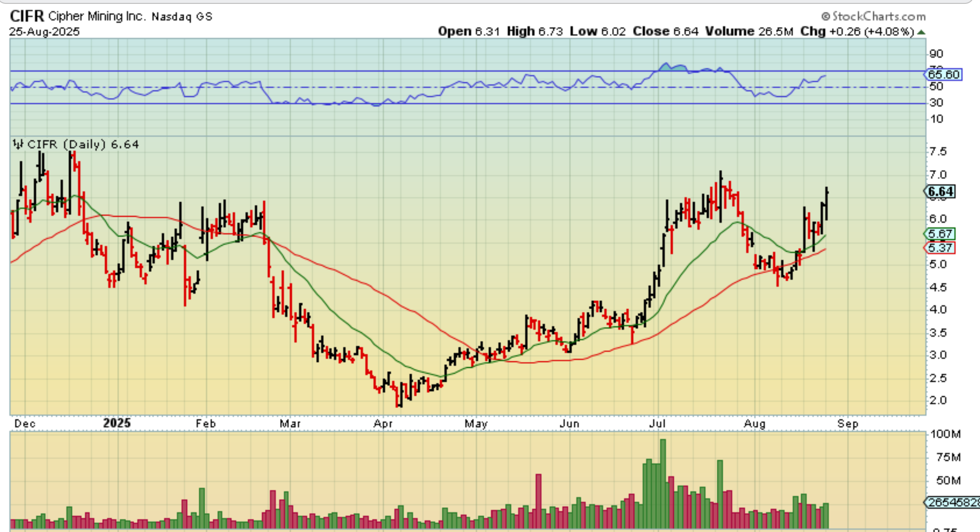980x532 pixels.
Task: Click the copyright symbol before StockCharts.com
Action: click(826, 16)
